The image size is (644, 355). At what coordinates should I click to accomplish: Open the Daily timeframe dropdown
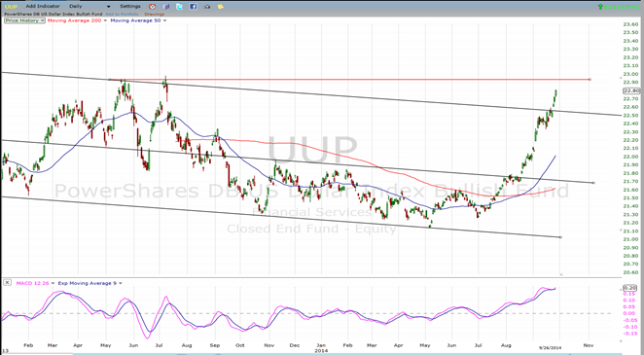pos(89,7)
